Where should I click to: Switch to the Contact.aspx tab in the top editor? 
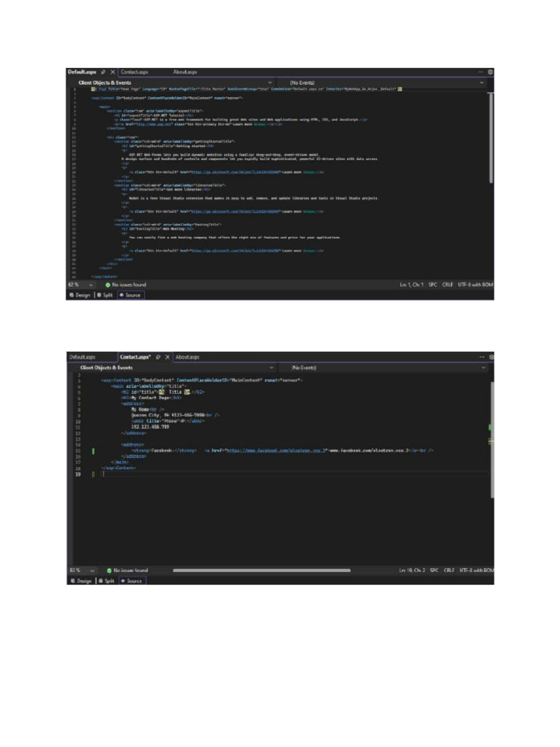click(x=134, y=72)
